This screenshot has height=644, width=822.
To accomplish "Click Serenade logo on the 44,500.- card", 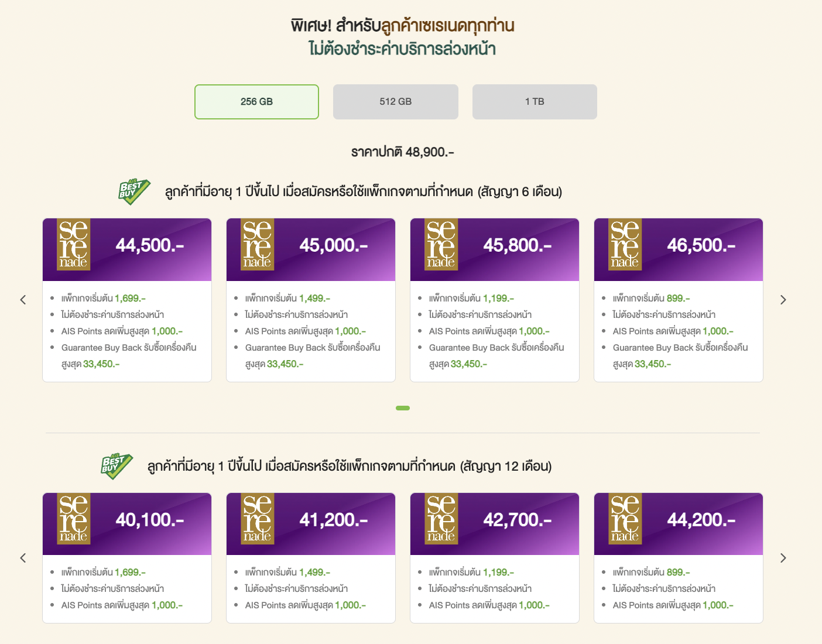I will click(x=73, y=245).
